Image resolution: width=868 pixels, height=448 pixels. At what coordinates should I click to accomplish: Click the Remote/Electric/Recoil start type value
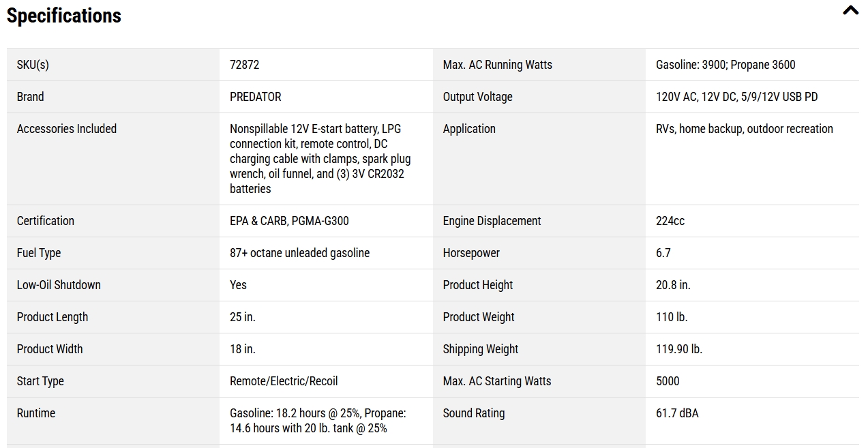pyautogui.click(x=284, y=381)
